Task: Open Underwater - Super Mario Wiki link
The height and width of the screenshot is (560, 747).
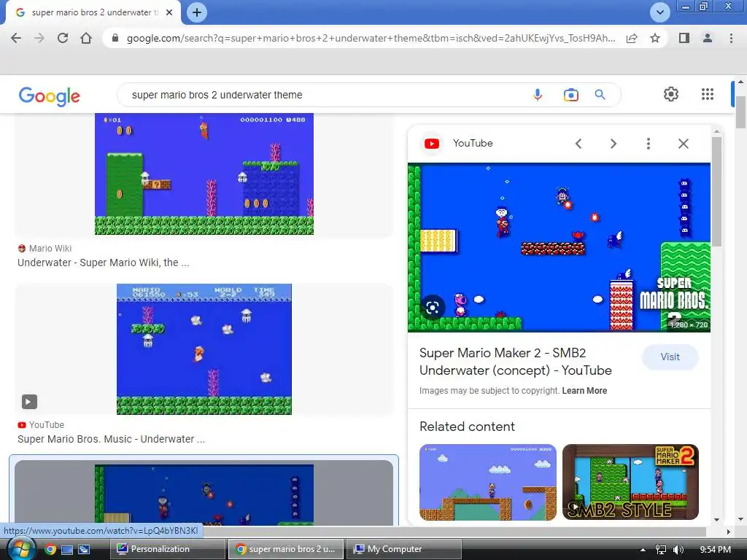Action: point(104,262)
